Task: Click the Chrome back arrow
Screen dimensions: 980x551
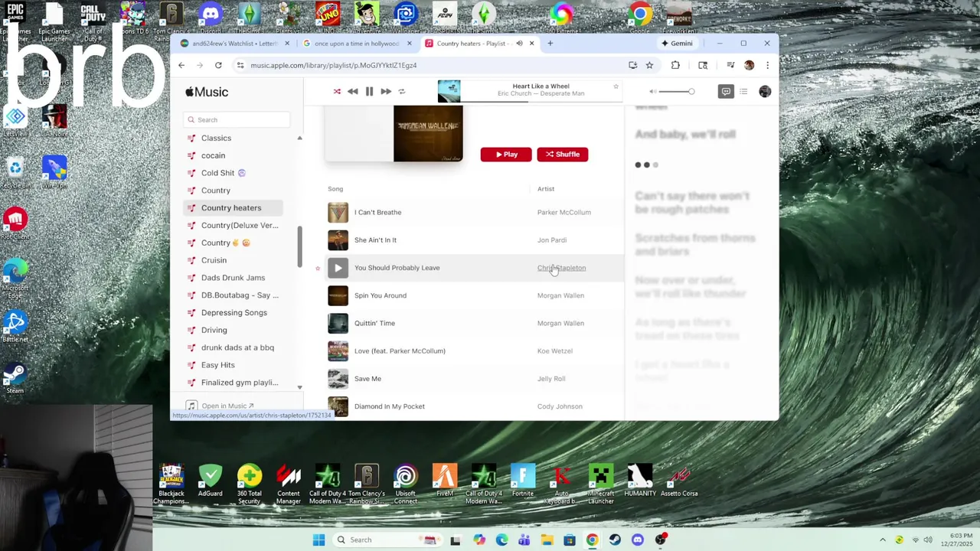Action: (x=181, y=65)
